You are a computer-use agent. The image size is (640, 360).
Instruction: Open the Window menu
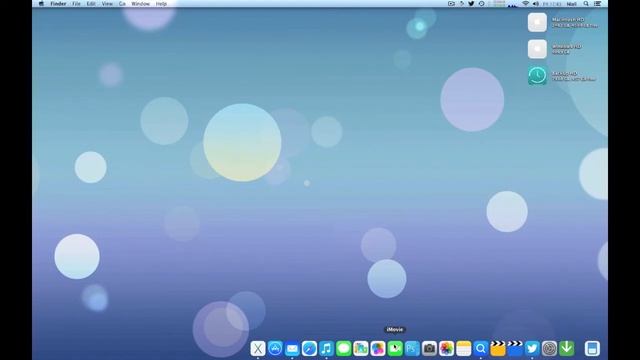click(x=140, y=4)
